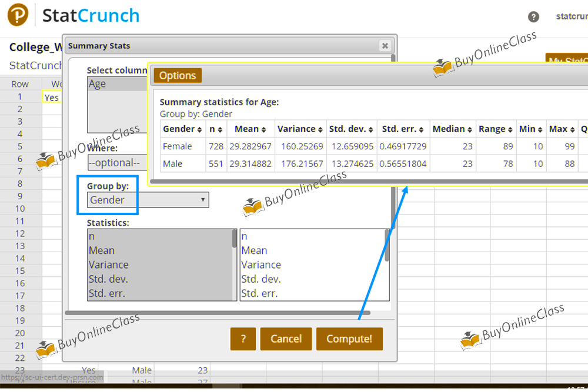Open the help question mark in the top bar
This screenshot has height=392, width=588.
click(533, 17)
